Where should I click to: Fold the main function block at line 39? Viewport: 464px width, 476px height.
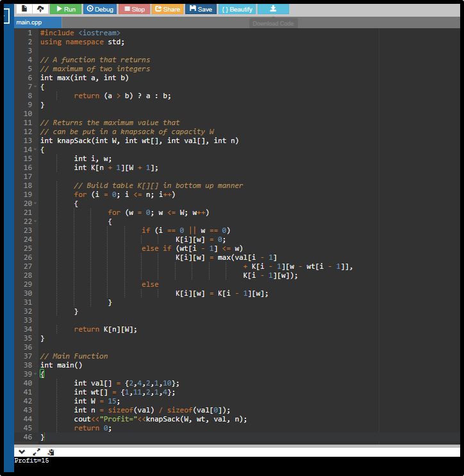click(35, 374)
